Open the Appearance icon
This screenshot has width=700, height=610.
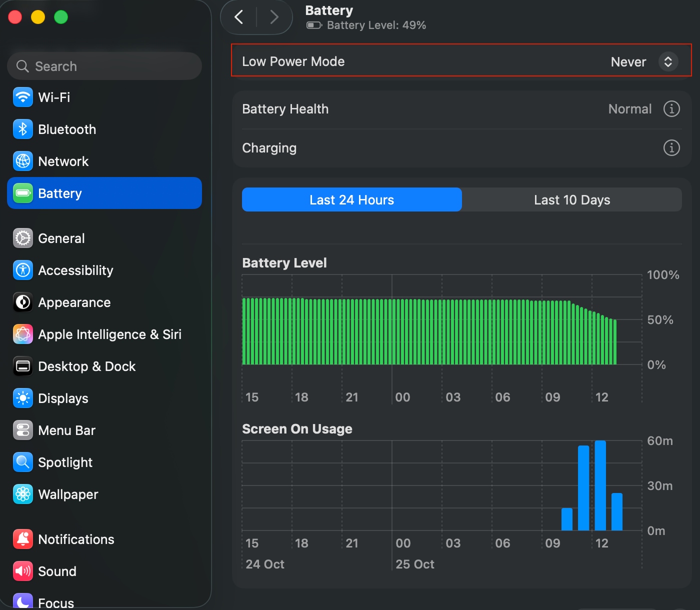[x=23, y=302]
